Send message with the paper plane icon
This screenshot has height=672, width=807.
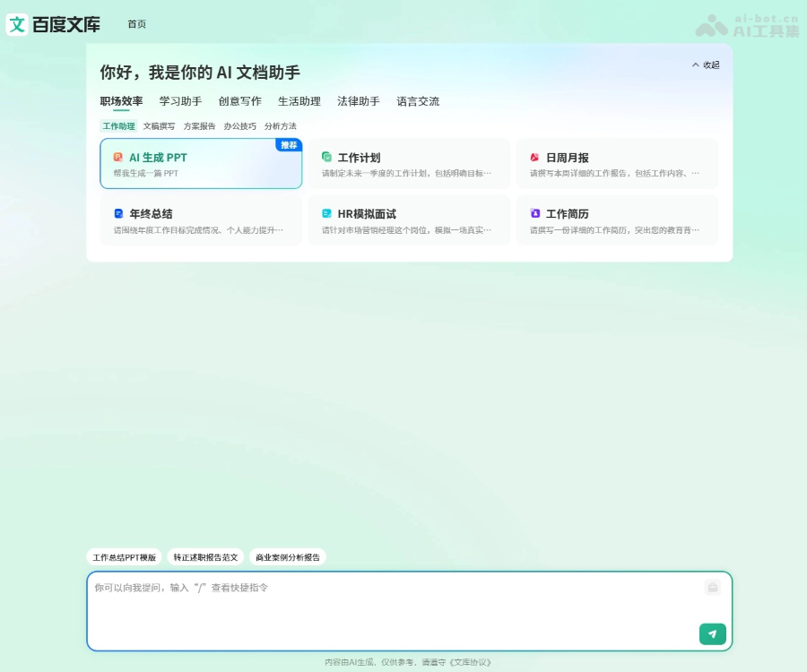[x=712, y=633]
